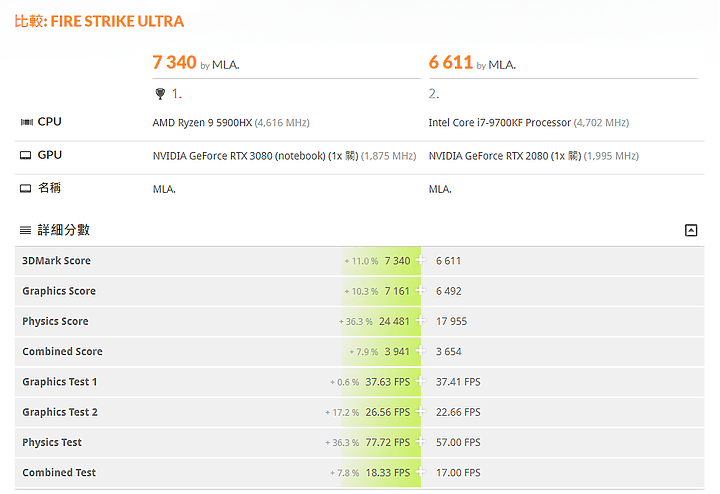Click the 3 941 Combined Score value

pyautogui.click(x=397, y=352)
